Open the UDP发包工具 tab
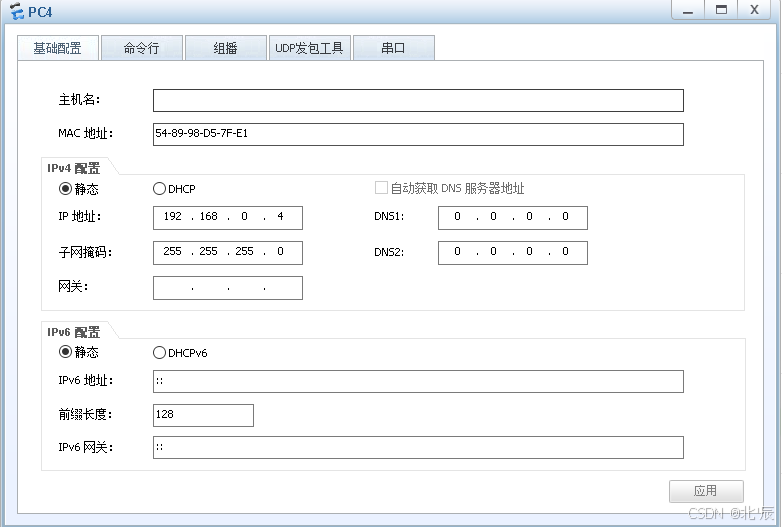This screenshot has height=527, width=782. coord(310,48)
